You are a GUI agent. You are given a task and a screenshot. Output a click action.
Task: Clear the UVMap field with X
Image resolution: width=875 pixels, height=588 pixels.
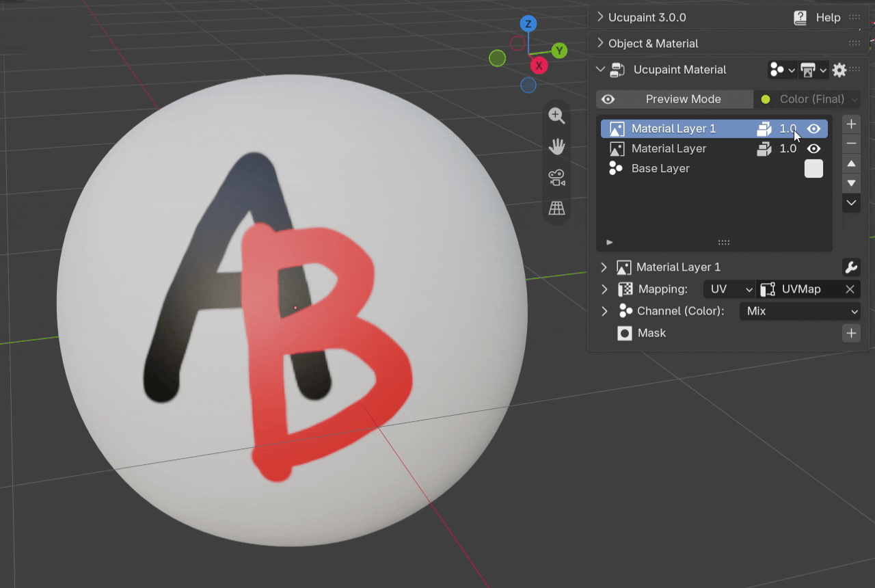click(x=850, y=289)
